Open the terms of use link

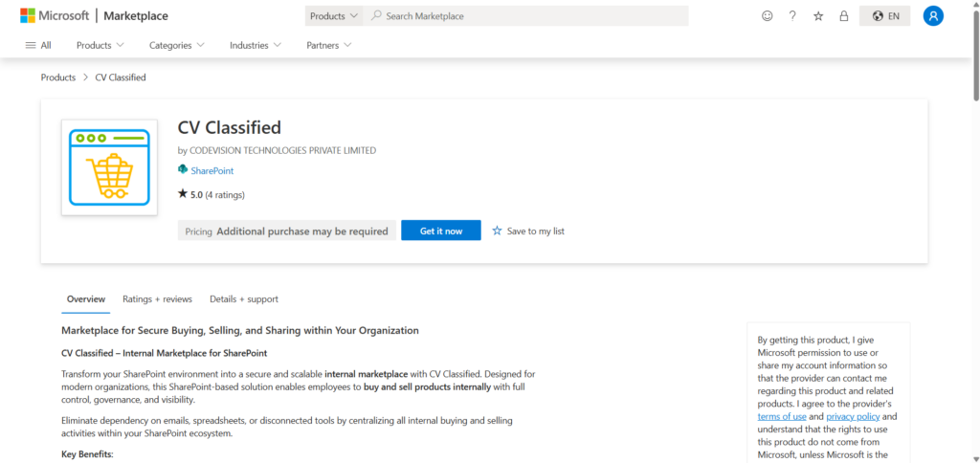(x=782, y=416)
